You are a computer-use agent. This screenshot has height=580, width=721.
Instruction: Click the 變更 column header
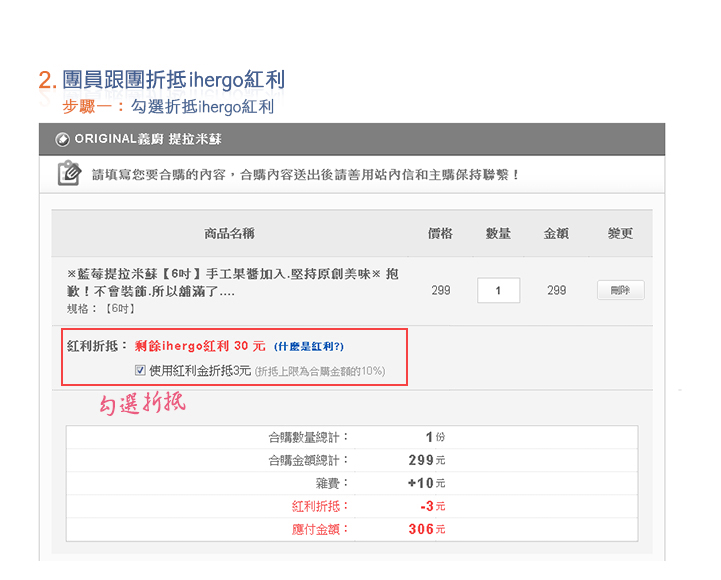point(620,234)
